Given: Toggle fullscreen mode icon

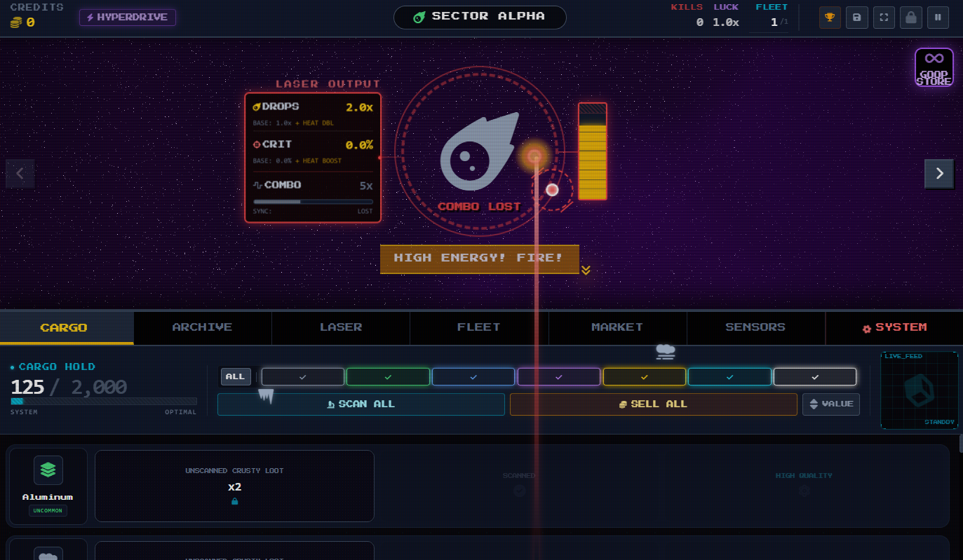Looking at the screenshot, I should click(x=884, y=18).
